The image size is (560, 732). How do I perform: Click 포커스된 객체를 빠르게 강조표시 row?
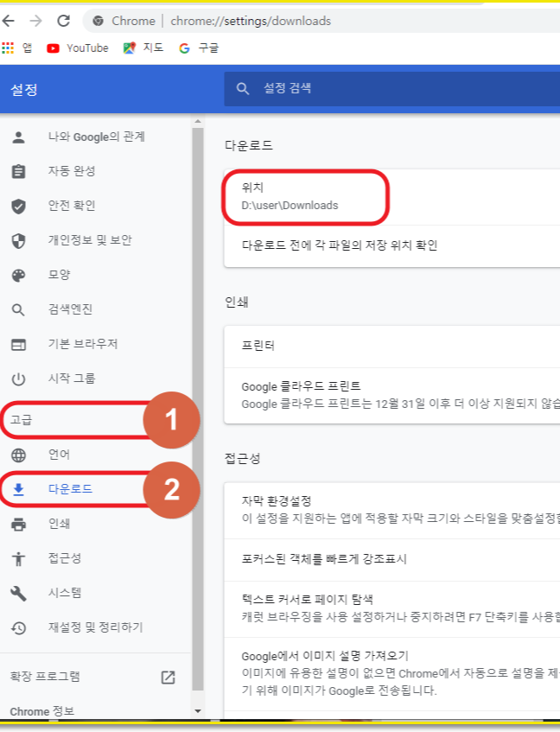[x=392, y=560]
